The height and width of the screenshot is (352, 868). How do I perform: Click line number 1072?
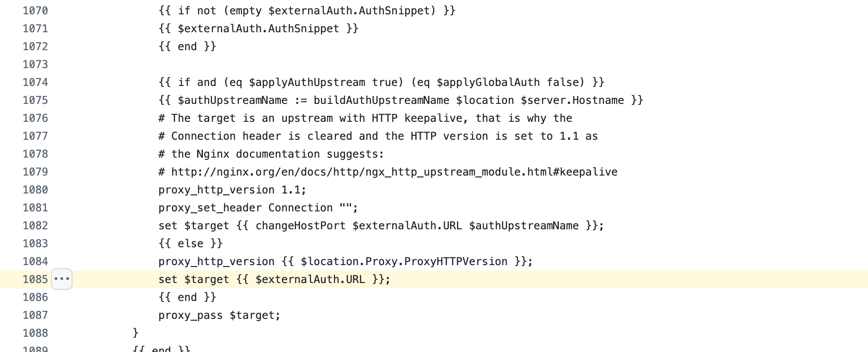35,47
